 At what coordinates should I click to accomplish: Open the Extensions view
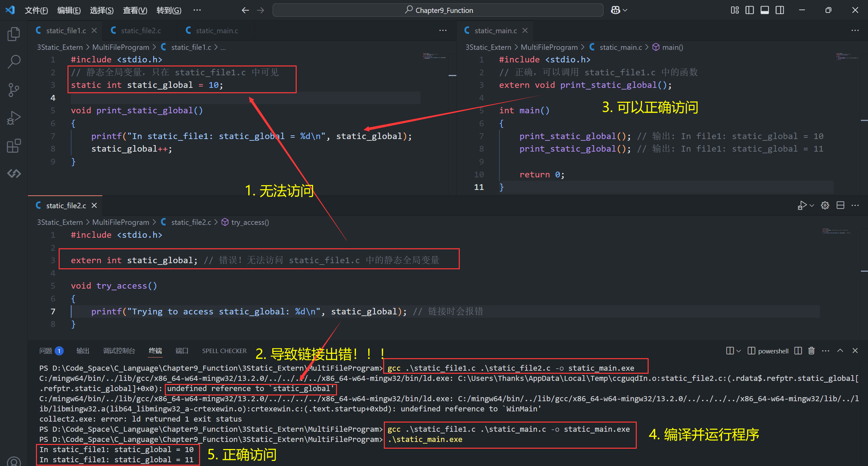pyautogui.click(x=14, y=146)
